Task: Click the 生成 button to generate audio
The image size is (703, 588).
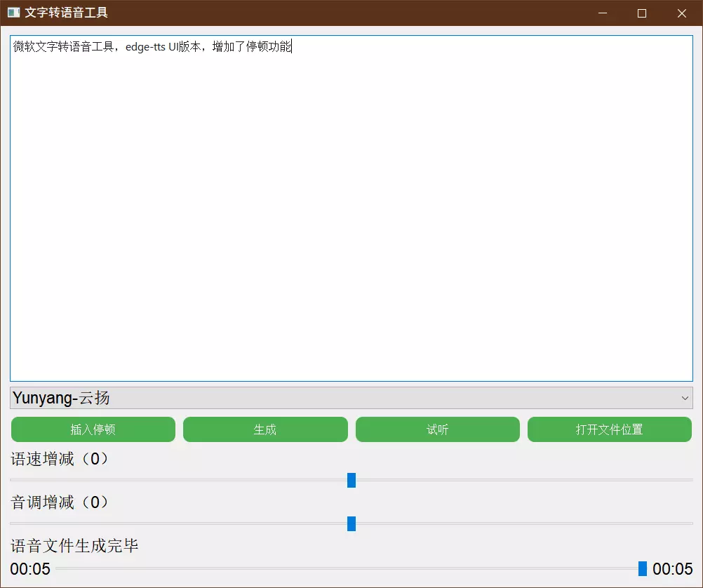Action: click(x=265, y=429)
